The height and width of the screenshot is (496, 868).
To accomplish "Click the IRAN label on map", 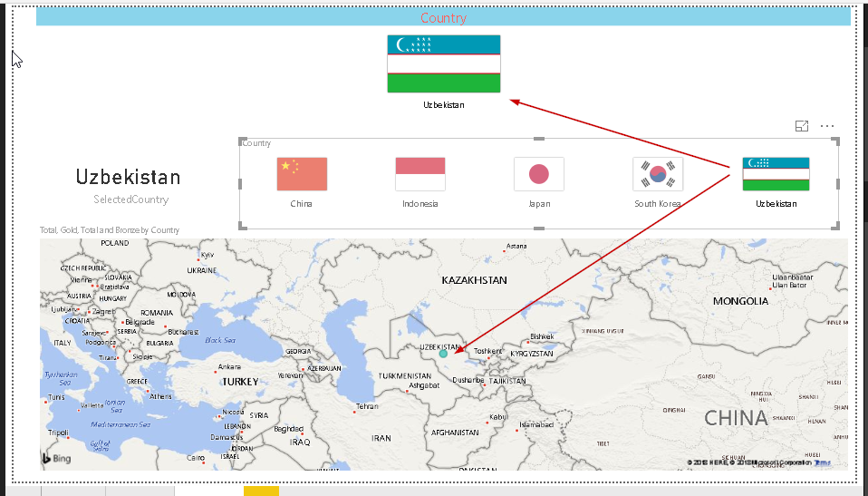I will (x=381, y=438).
